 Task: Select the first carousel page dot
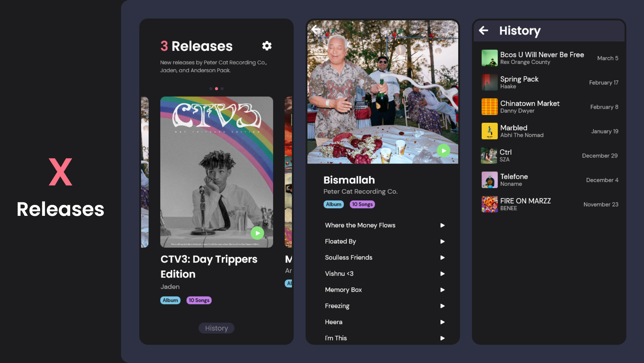click(211, 89)
